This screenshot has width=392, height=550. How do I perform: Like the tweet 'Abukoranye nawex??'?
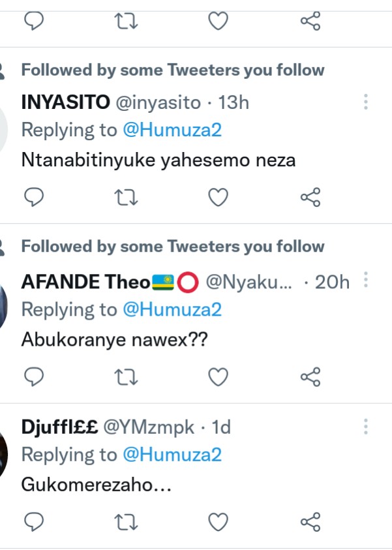click(x=218, y=376)
